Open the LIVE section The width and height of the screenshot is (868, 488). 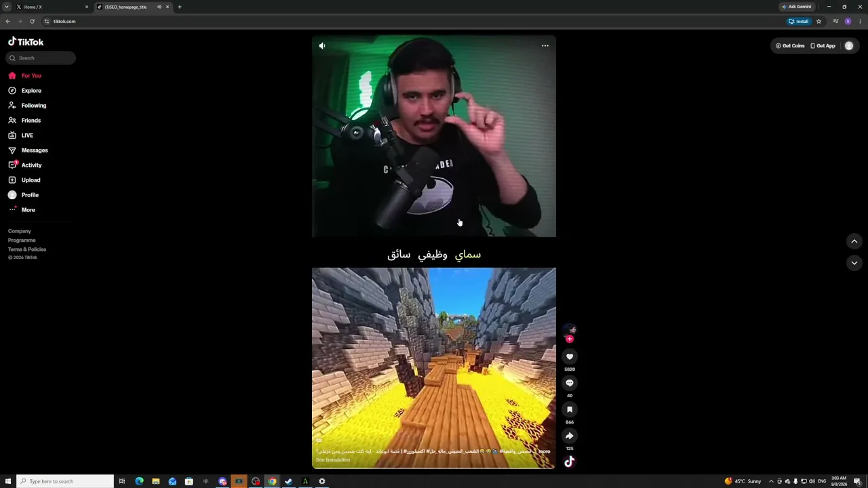pos(20,136)
